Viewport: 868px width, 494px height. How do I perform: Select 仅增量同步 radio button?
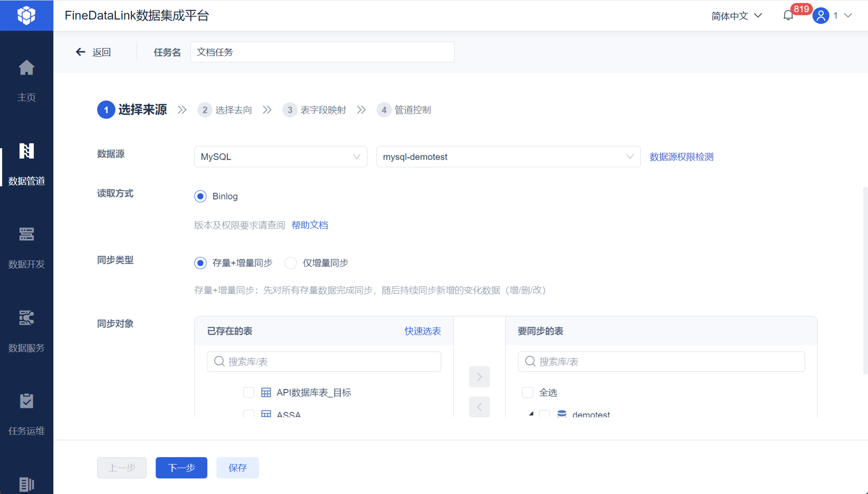[x=290, y=263]
